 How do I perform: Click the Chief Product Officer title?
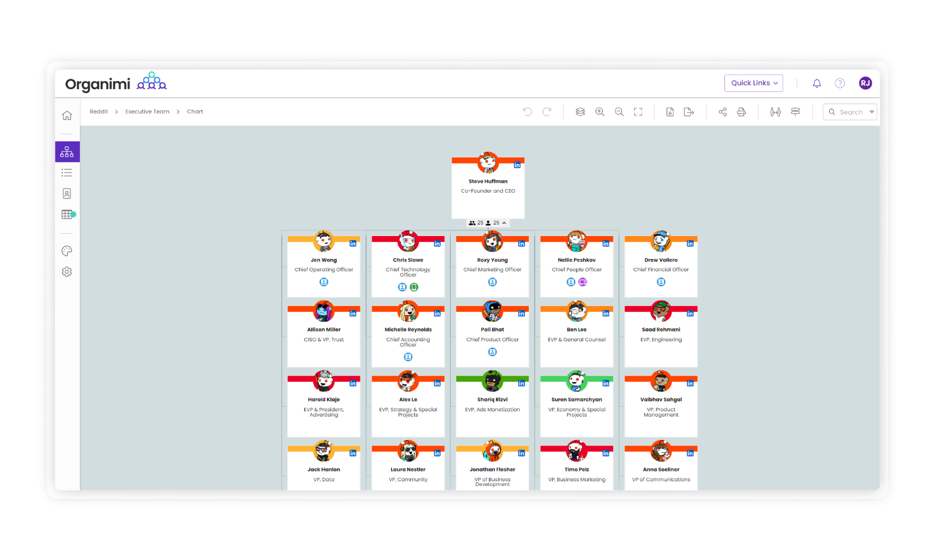[492, 340]
